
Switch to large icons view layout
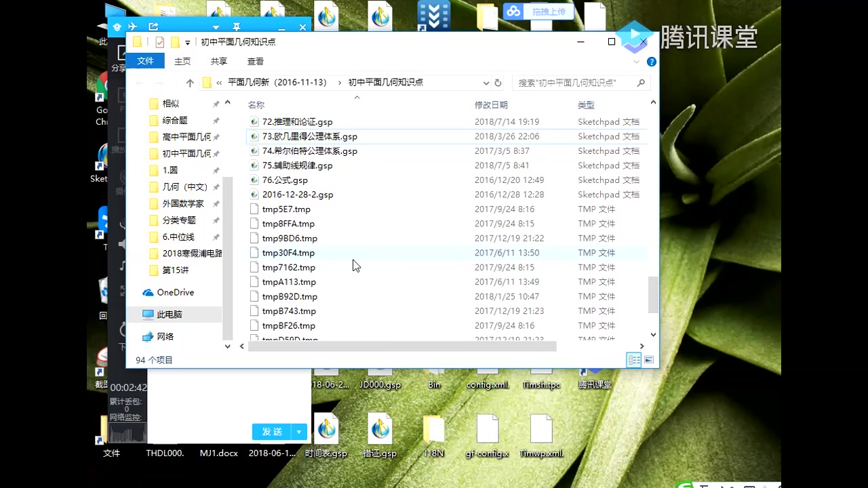(x=649, y=360)
